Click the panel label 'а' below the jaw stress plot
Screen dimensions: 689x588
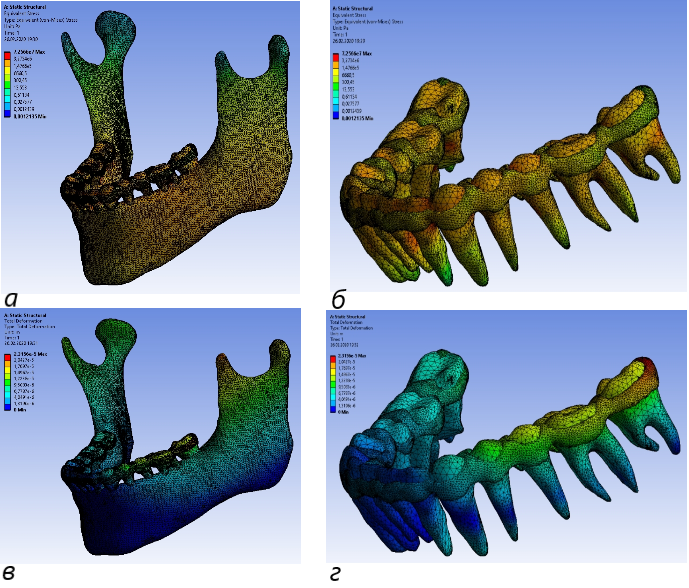coord(11,296)
